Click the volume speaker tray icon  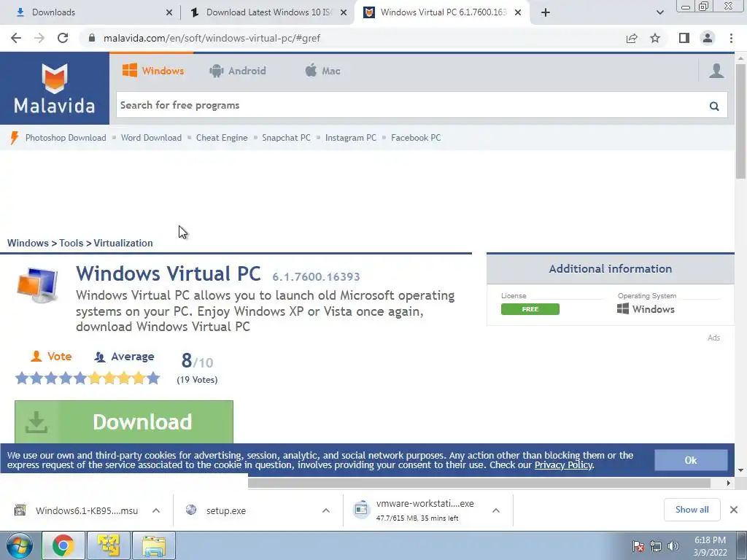(673, 546)
